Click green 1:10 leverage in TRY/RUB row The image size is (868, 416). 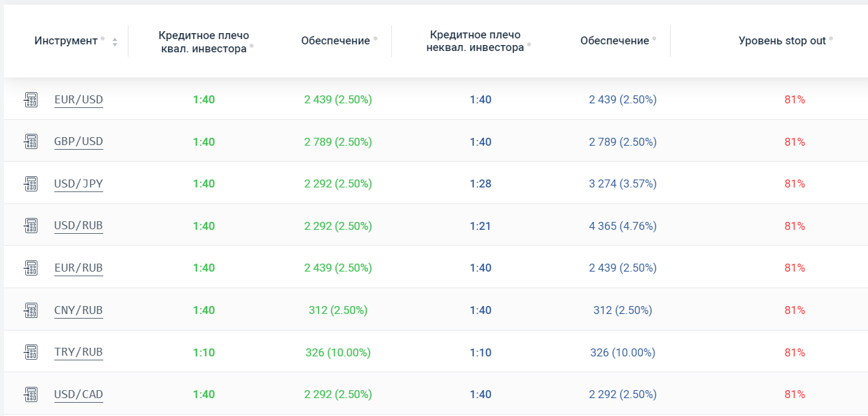tap(204, 352)
